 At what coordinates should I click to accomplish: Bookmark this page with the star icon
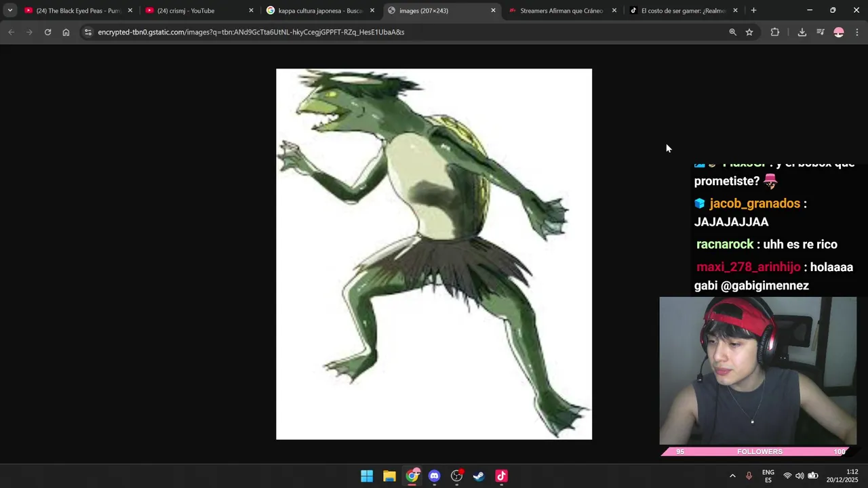[749, 32]
